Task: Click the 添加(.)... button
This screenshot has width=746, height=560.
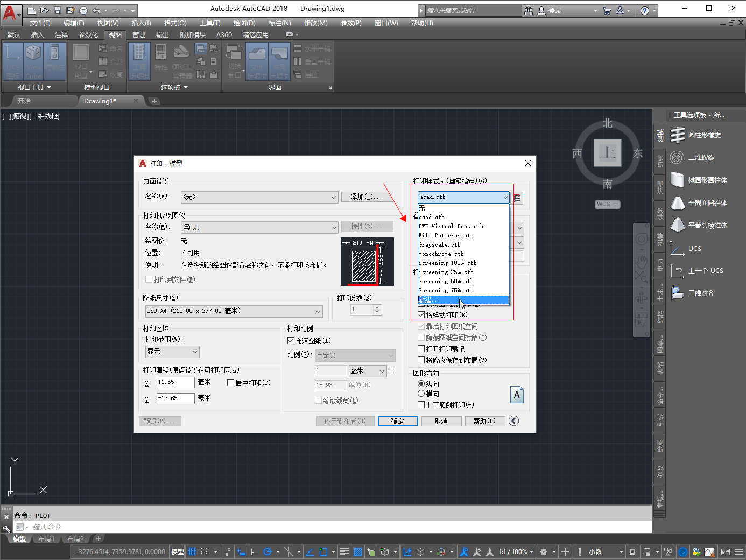Action: point(367,197)
